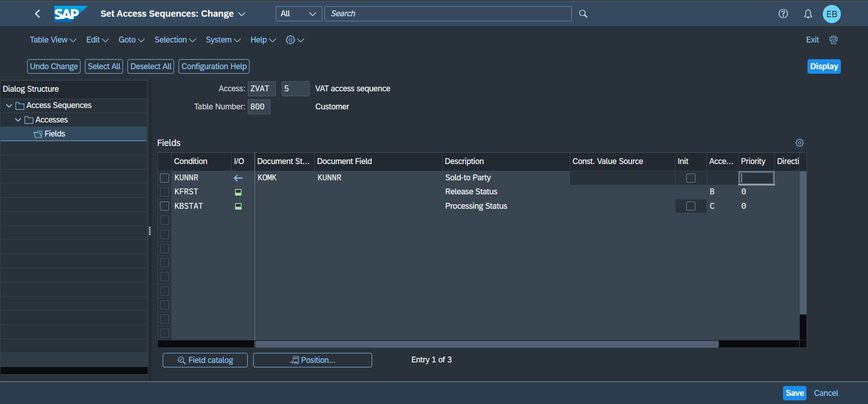Open the Help menu
The height and width of the screenshot is (404, 868).
pos(263,40)
